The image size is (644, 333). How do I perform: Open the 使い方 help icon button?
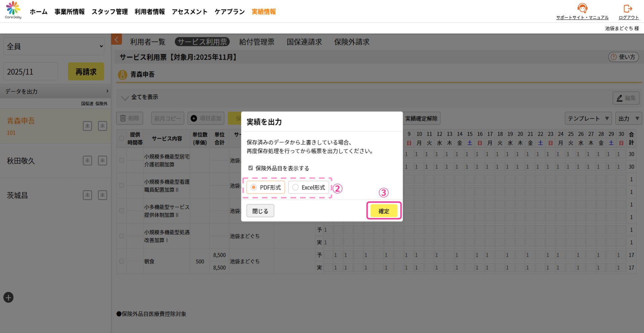[x=623, y=57]
